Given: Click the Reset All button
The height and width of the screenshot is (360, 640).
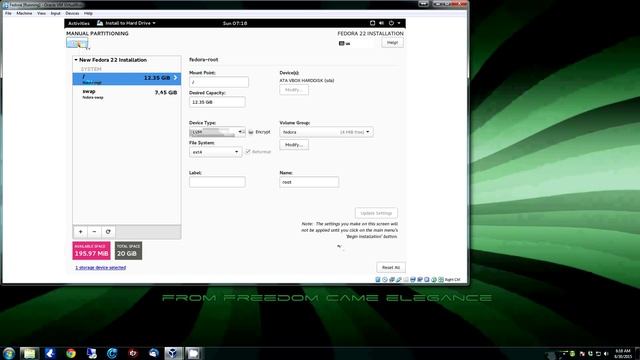Looking at the screenshot, I should pyautogui.click(x=391, y=267).
